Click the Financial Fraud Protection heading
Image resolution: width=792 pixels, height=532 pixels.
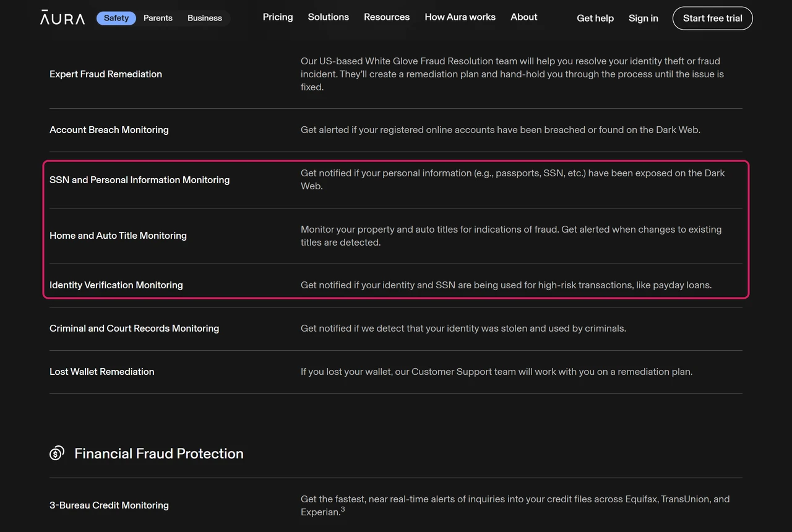point(159,453)
